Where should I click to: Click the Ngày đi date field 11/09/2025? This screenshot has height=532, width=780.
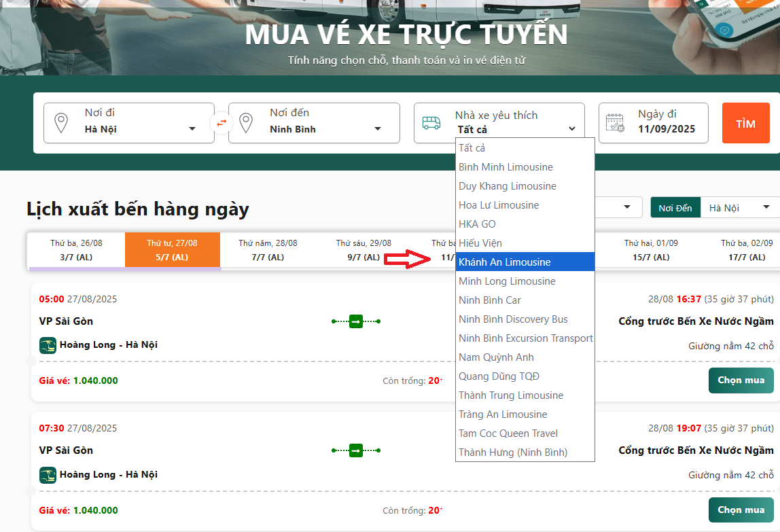(x=666, y=129)
